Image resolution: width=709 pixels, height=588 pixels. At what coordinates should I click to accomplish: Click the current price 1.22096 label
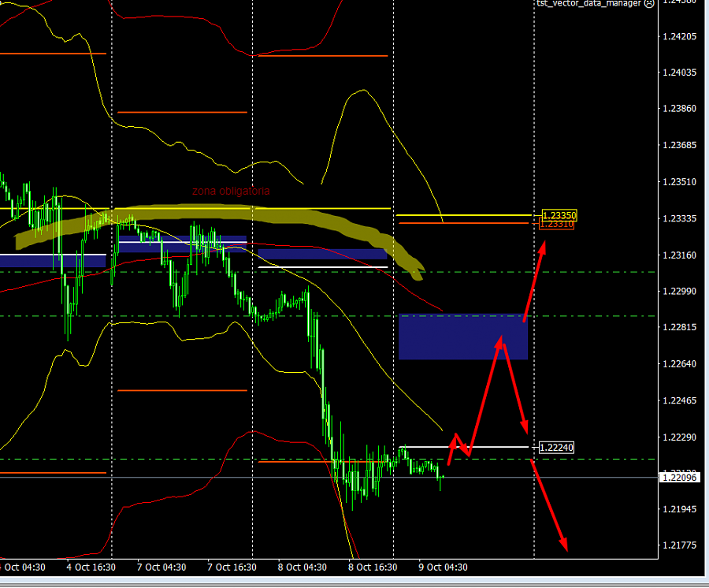(x=681, y=477)
